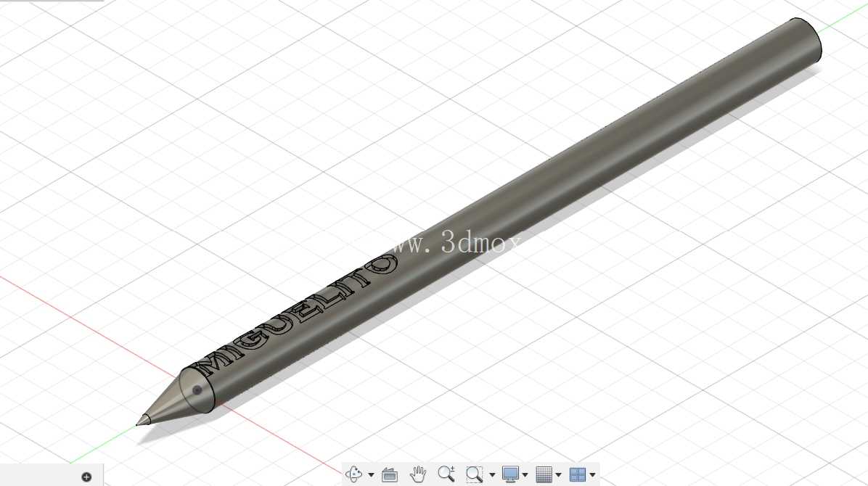Viewport: 868px width, 486px height.
Task: Open Display Settings monitor icon
Action: pos(510,474)
